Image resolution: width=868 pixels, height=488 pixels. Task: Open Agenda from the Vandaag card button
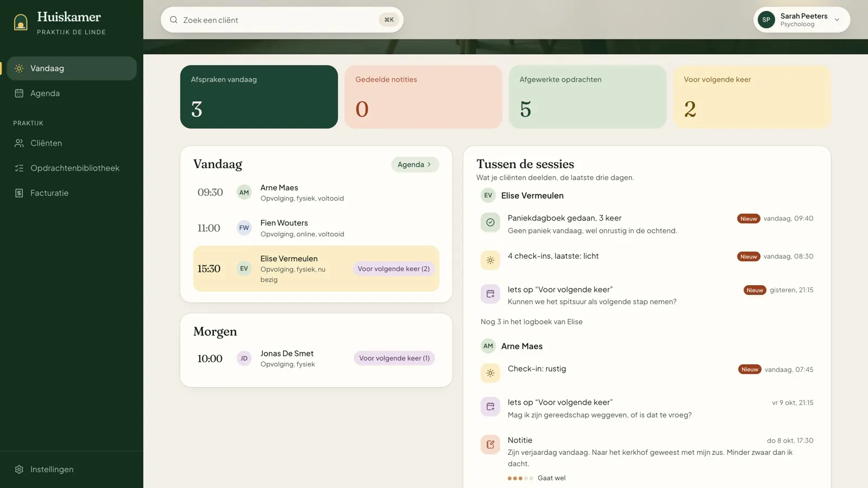(x=415, y=164)
